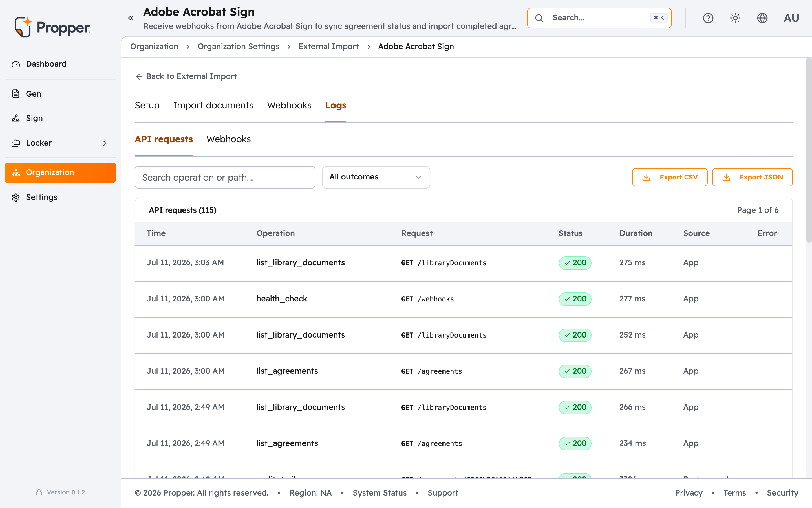Click the 252 ms duration cell
812x508 pixels.
[x=632, y=335]
